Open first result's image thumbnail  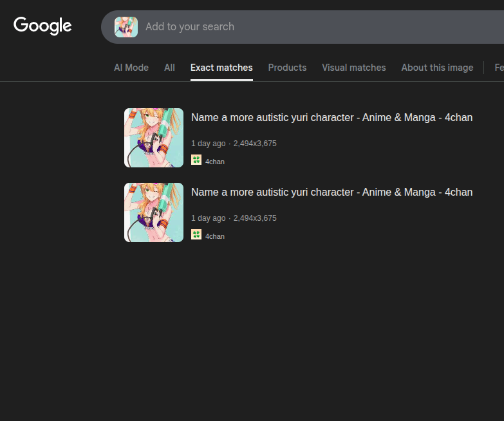(154, 138)
